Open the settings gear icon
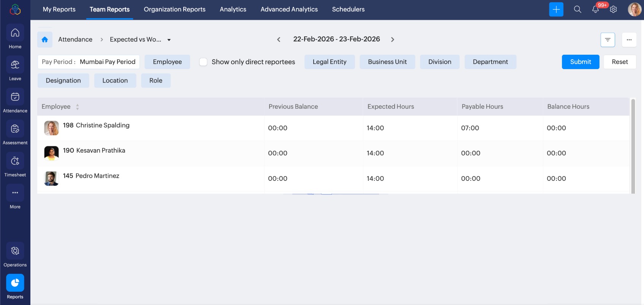 click(x=613, y=9)
